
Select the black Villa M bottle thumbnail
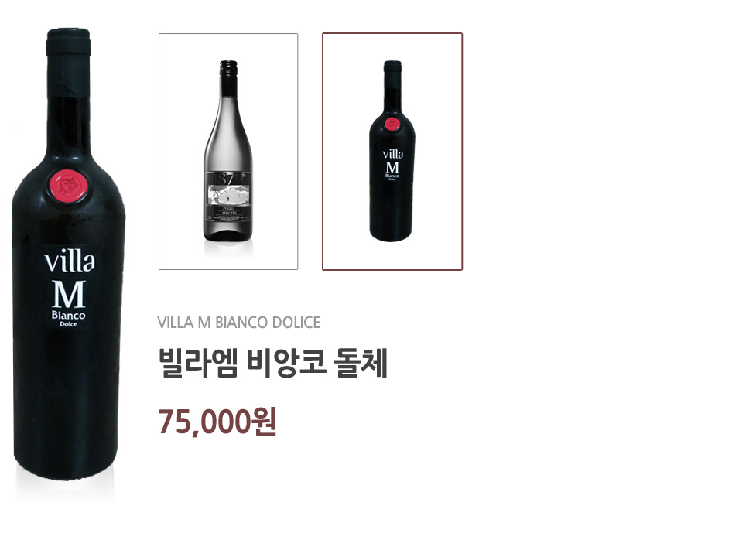pyautogui.click(x=392, y=152)
